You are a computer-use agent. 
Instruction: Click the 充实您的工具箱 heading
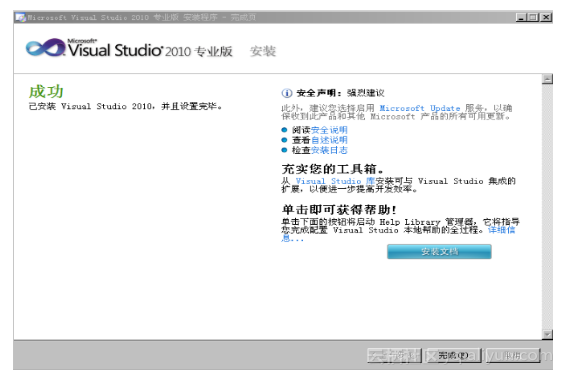pos(332,168)
